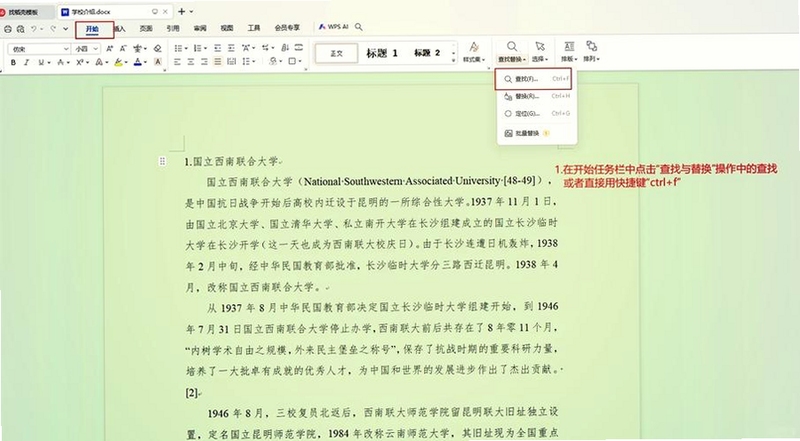Screen dimensions: 800x441
Task: Choose 定位(G) from dropdown menu
Action: tap(536, 113)
